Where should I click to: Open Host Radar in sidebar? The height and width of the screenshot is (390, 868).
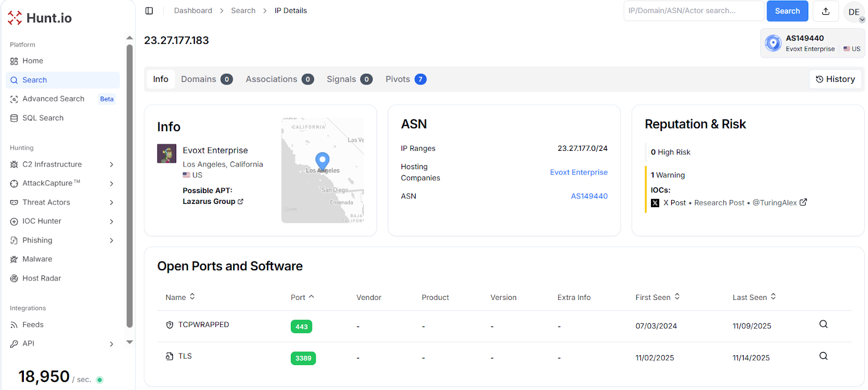point(41,278)
